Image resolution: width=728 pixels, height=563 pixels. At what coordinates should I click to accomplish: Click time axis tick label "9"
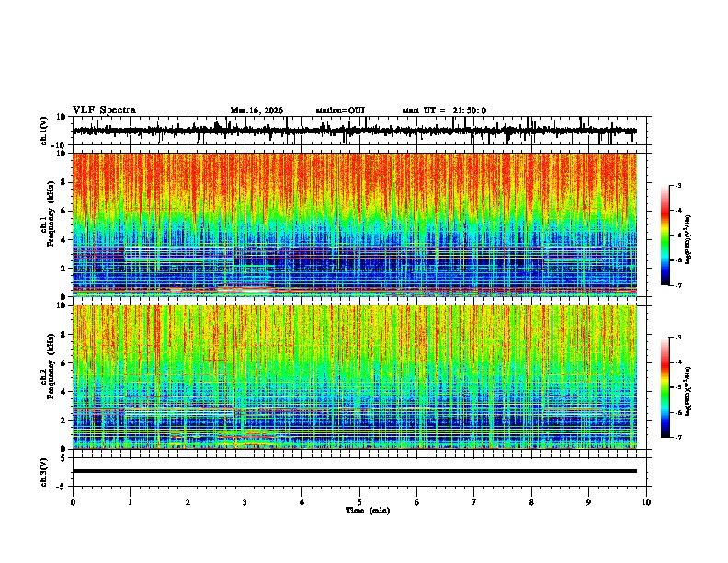[x=588, y=502]
